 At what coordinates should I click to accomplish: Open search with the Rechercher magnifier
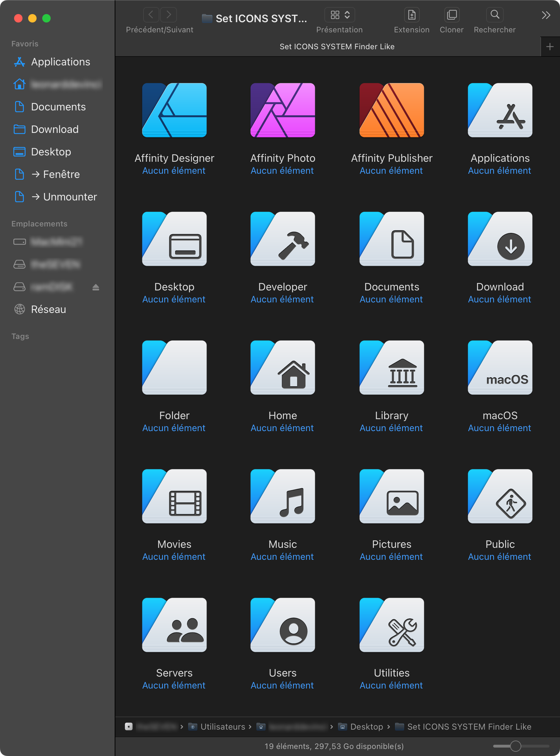pyautogui.click(x=495, y=15)
